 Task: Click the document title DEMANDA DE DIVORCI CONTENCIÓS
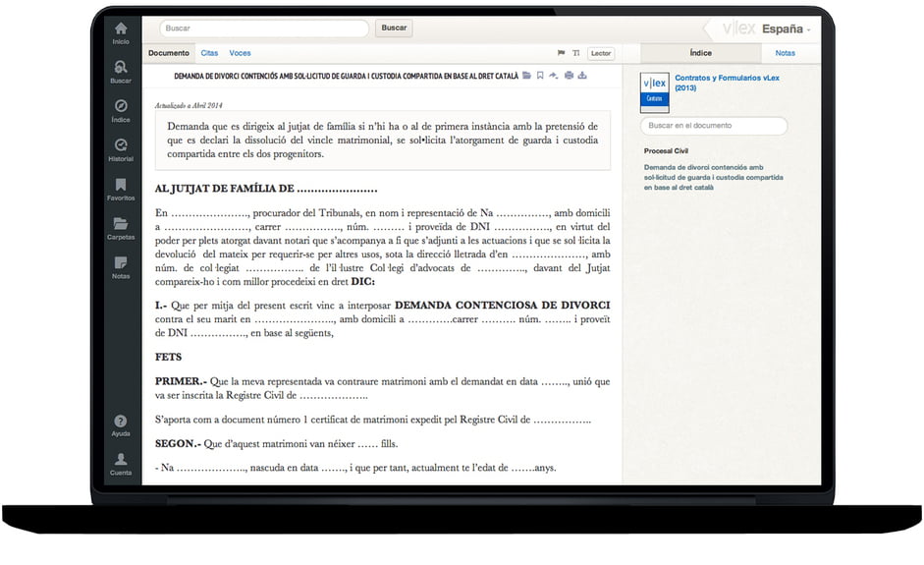point(346,76)
